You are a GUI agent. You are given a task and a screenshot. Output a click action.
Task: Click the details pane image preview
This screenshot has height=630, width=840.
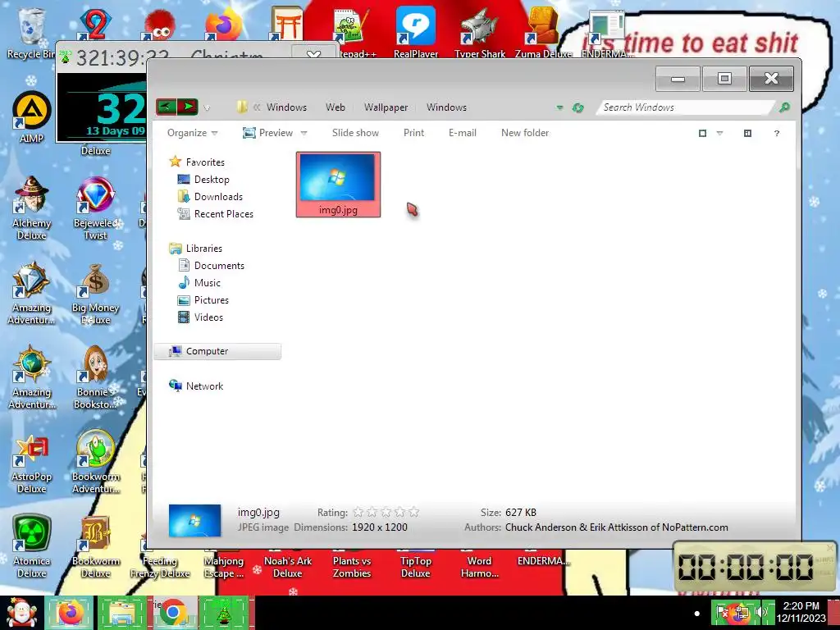(194, 520)
